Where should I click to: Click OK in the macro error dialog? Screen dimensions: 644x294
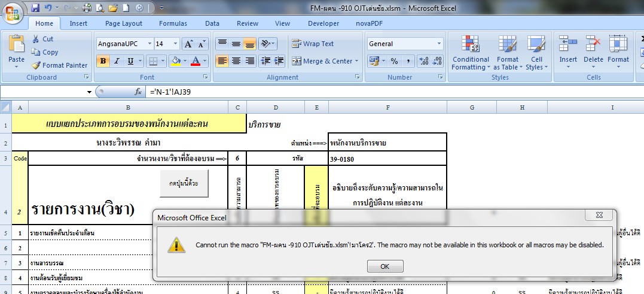pyautogui.click(x=385, y=266)
